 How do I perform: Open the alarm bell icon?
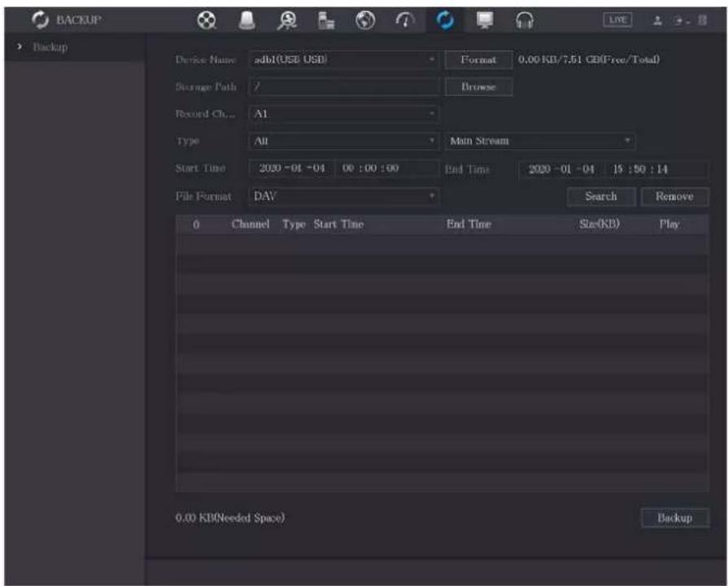(246, 20)
